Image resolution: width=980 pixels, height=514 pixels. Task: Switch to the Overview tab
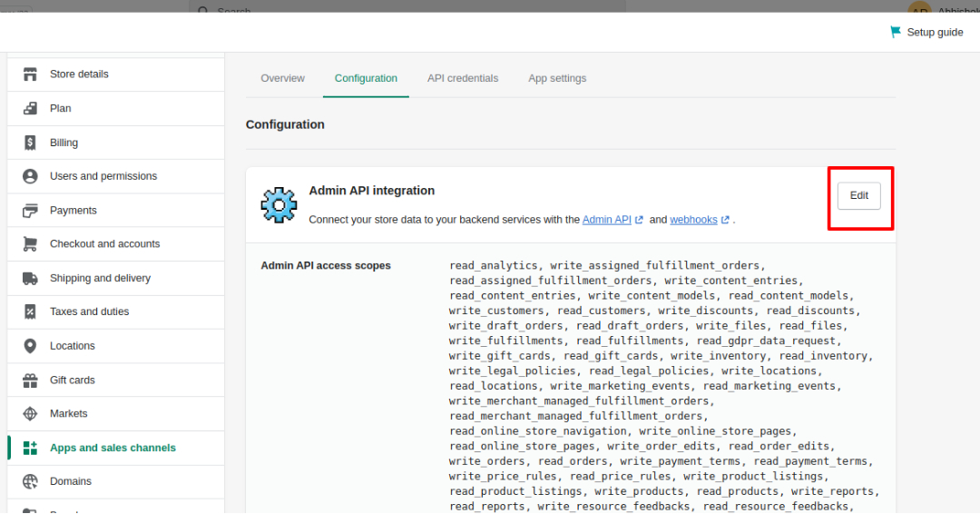(x=282, y=78)
